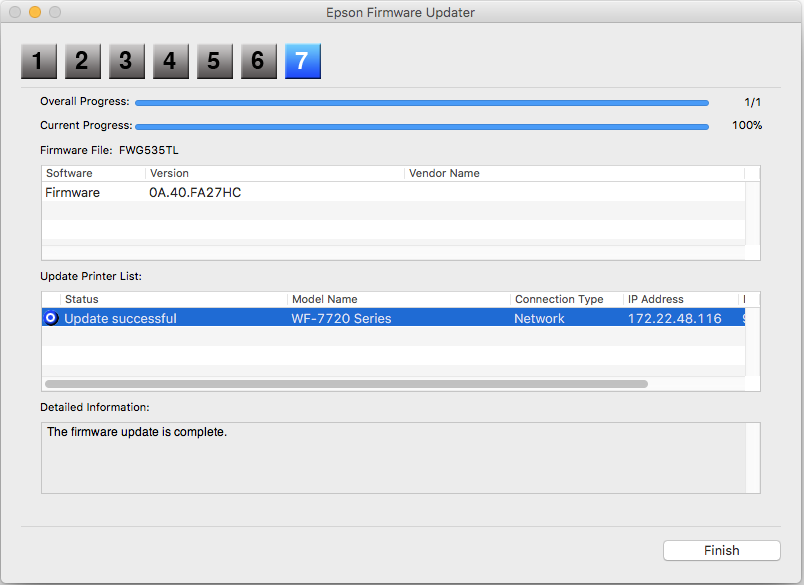The height and width of the screenshot is (585, 804).
Task: Click the Vendor Name column header
Action: coord(574,173)
